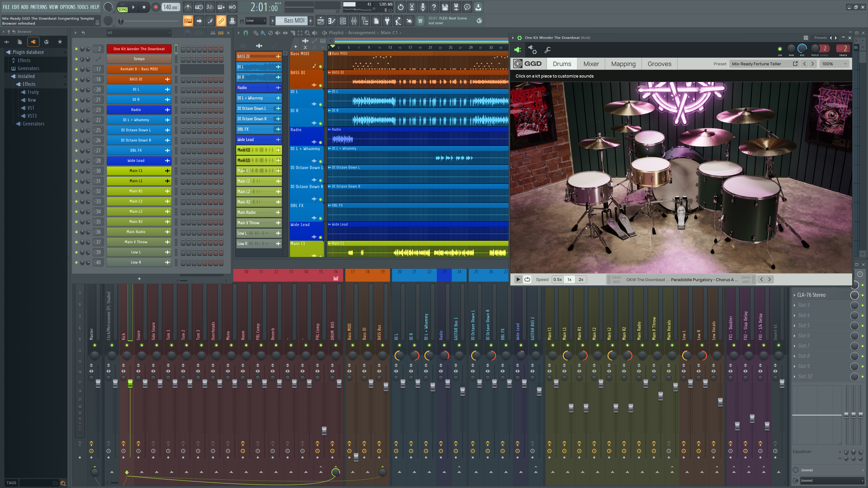Switch to the Grooves tab in GGD
Viewport: 868px width, 488px height.
659,64
